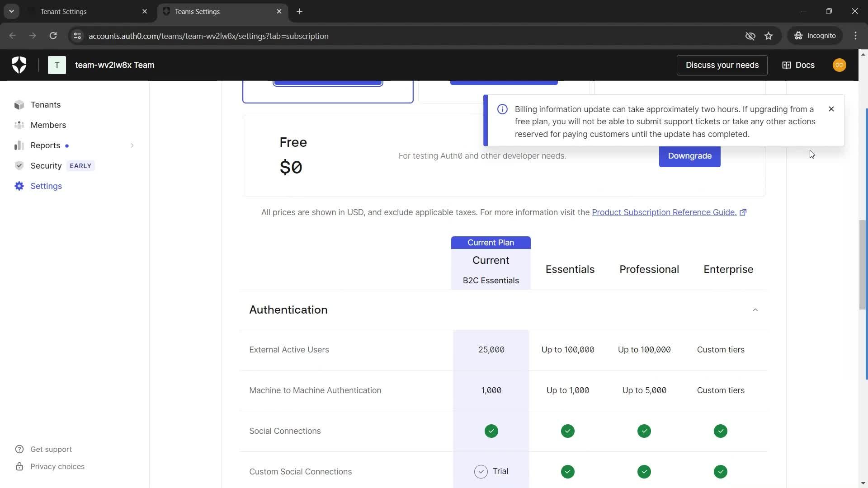Click the site information icon in address bar
This screenshot has height=488, width=868.
[77, 36]
